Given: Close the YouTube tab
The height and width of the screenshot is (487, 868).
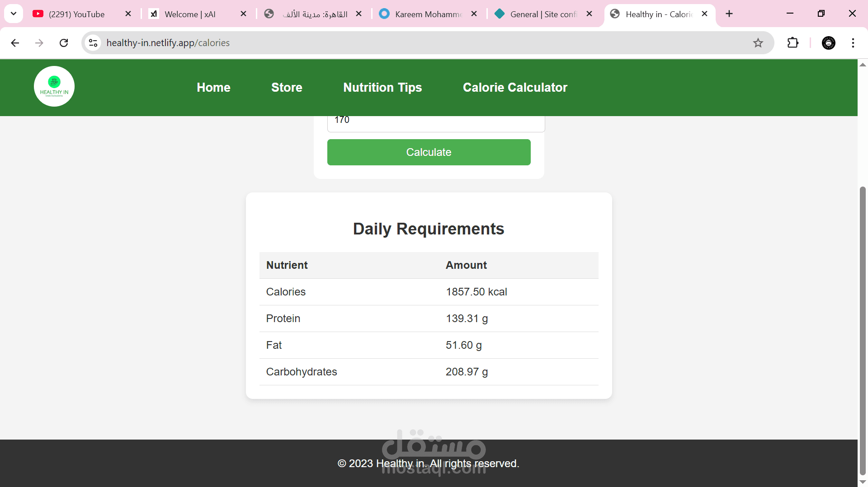Looking at the screenshot, I should pos(128,14).
